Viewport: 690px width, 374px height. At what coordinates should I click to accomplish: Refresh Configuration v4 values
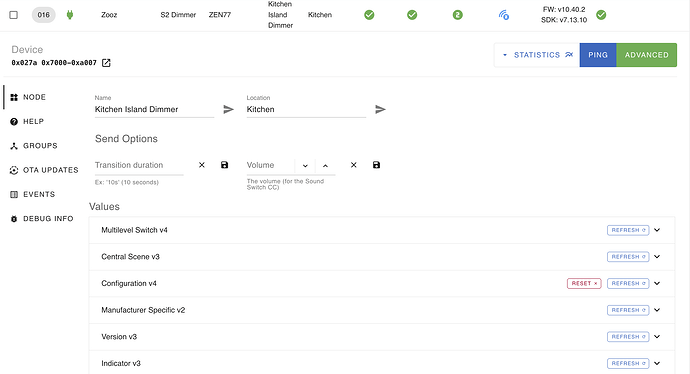628,283
